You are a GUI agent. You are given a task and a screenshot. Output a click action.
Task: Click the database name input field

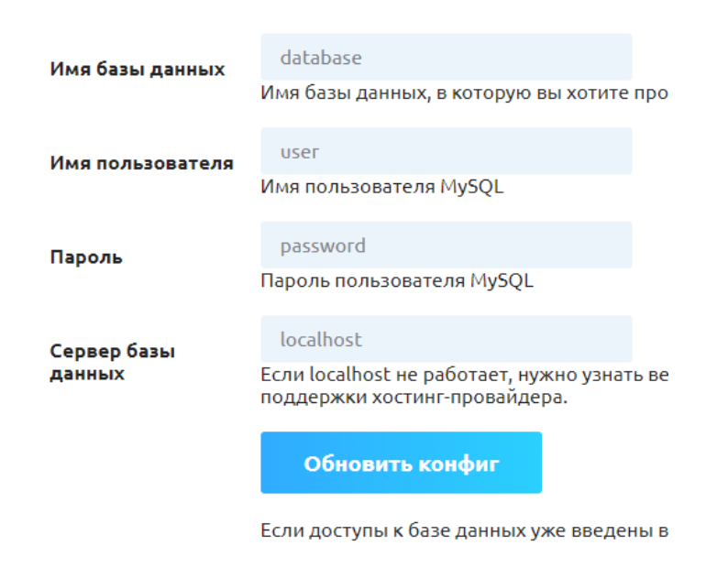coord(446,58)
